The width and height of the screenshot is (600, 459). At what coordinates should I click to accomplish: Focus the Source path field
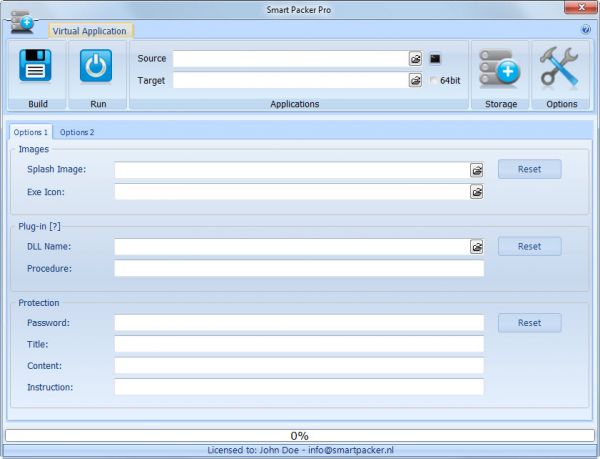[291, 59]
